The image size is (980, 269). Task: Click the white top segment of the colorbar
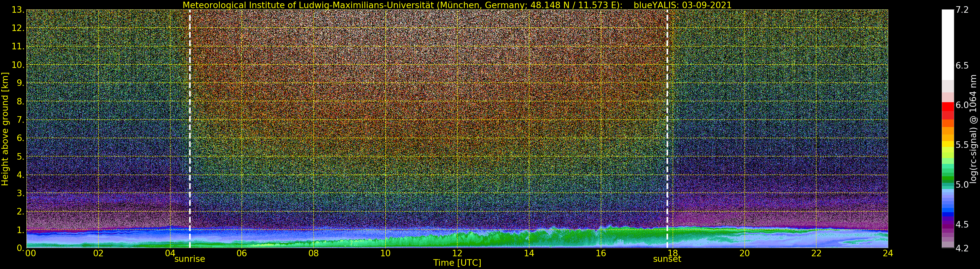pos(948,44)
